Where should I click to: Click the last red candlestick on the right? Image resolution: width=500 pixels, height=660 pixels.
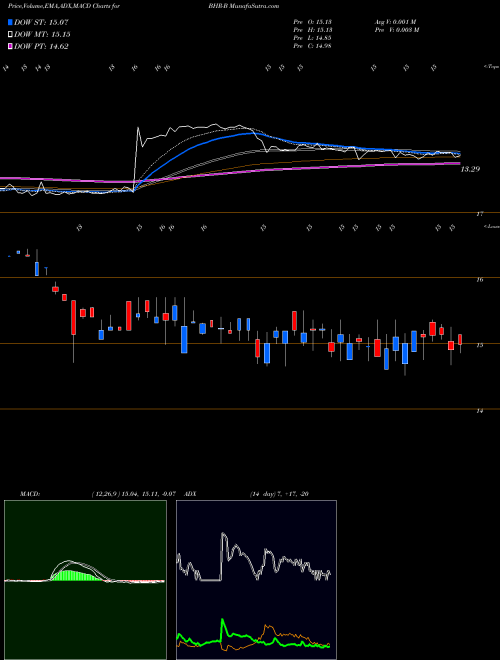(460, 339)
